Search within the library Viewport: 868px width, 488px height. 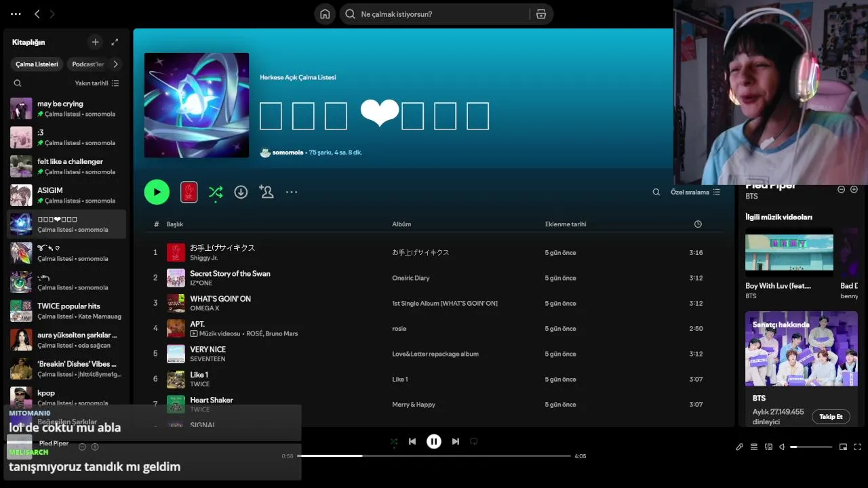(18, 83)
